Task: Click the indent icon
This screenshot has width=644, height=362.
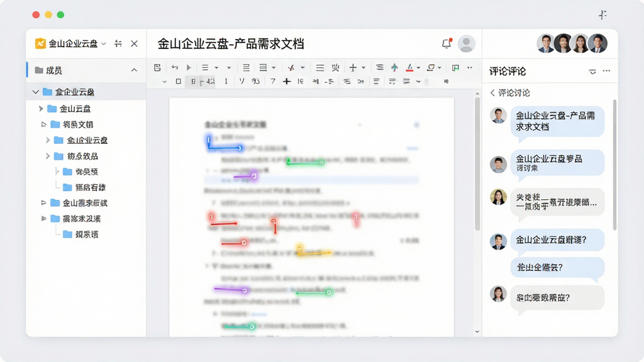Action: coord(379,67)
